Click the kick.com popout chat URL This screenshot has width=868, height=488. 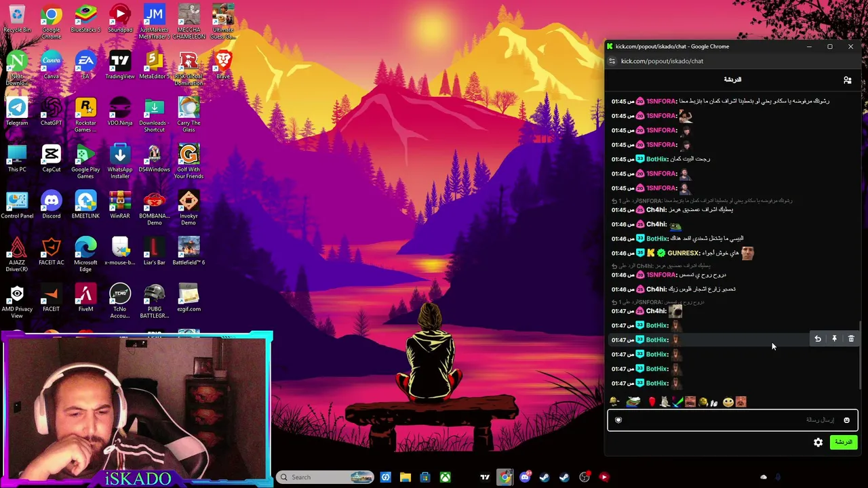point(662,61)
